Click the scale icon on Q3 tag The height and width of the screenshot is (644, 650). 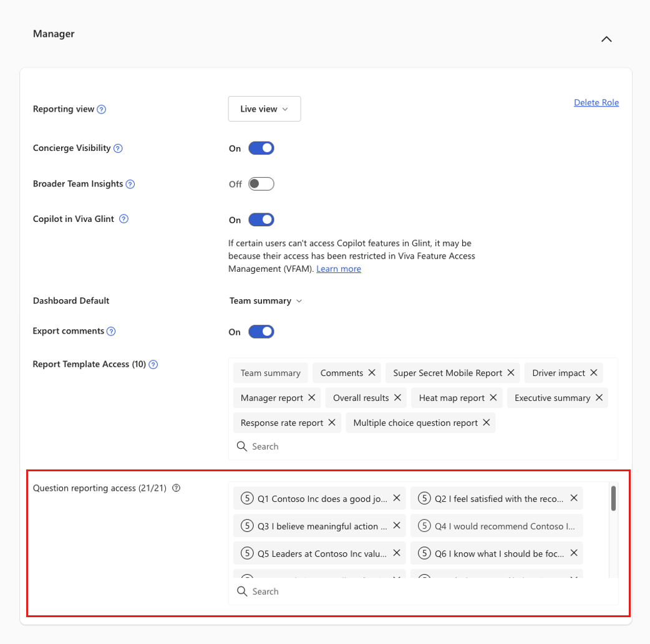tap(247, 526)
